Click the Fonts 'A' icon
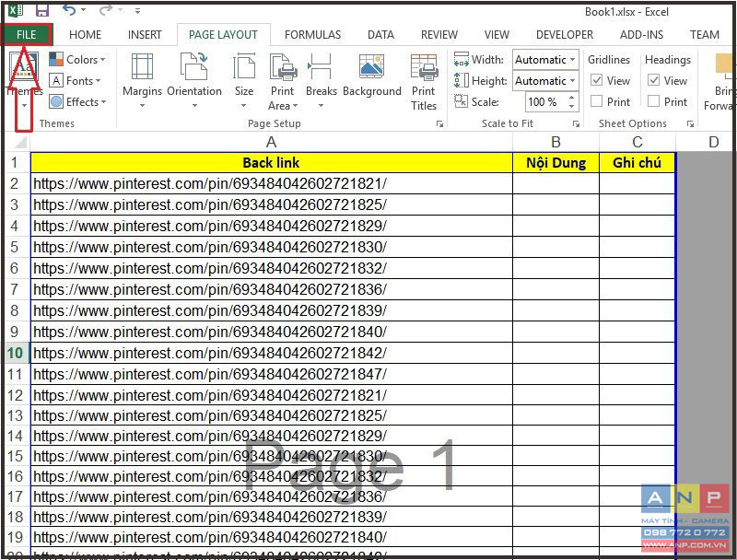 coord(56,81)
